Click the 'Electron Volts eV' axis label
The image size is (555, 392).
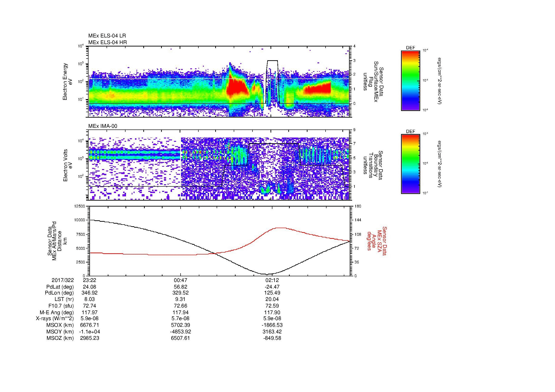pos(68,165)
